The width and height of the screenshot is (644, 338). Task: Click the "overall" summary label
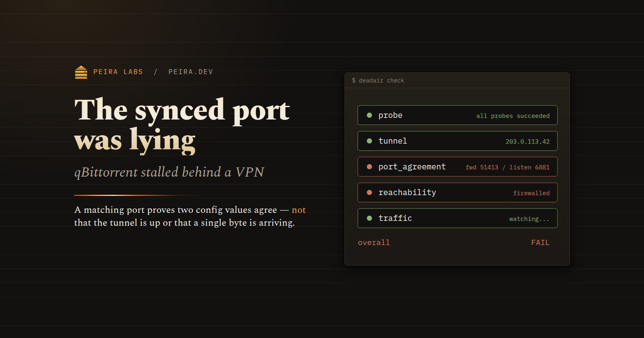[x=374, y=243]
